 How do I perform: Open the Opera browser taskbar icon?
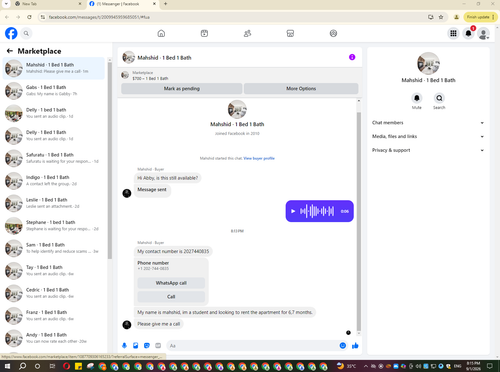(66, 366)
